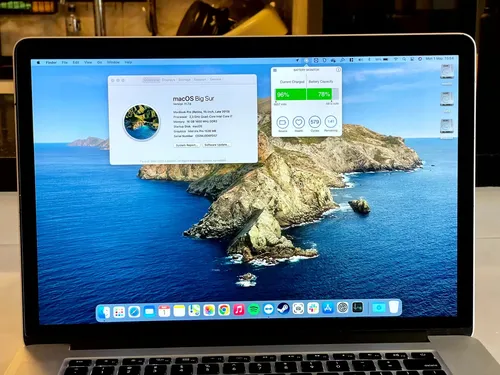The height and width of the screenshot is (375, 500).
Task: Open System Preferences from the Dock
Action: click(342, 308)
